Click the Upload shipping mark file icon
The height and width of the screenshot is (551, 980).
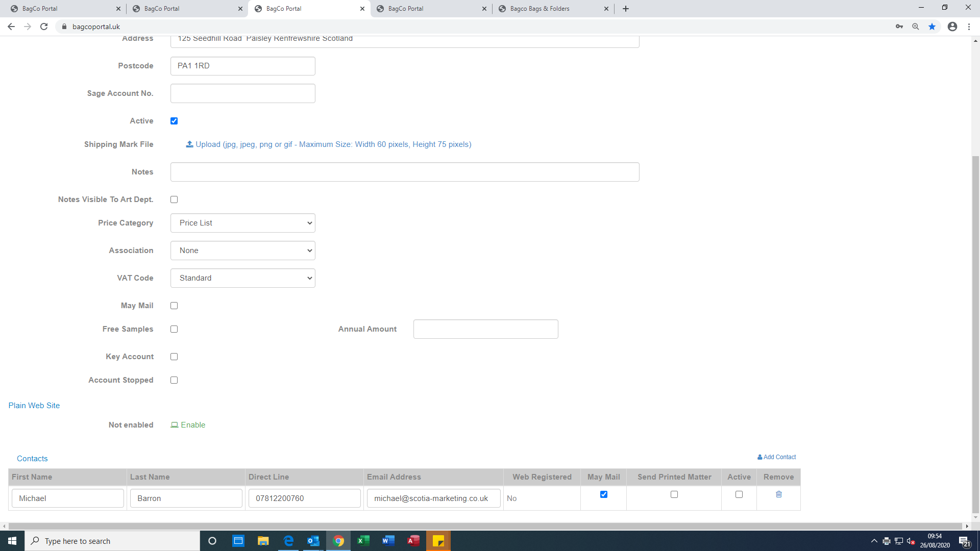point(189,144)
